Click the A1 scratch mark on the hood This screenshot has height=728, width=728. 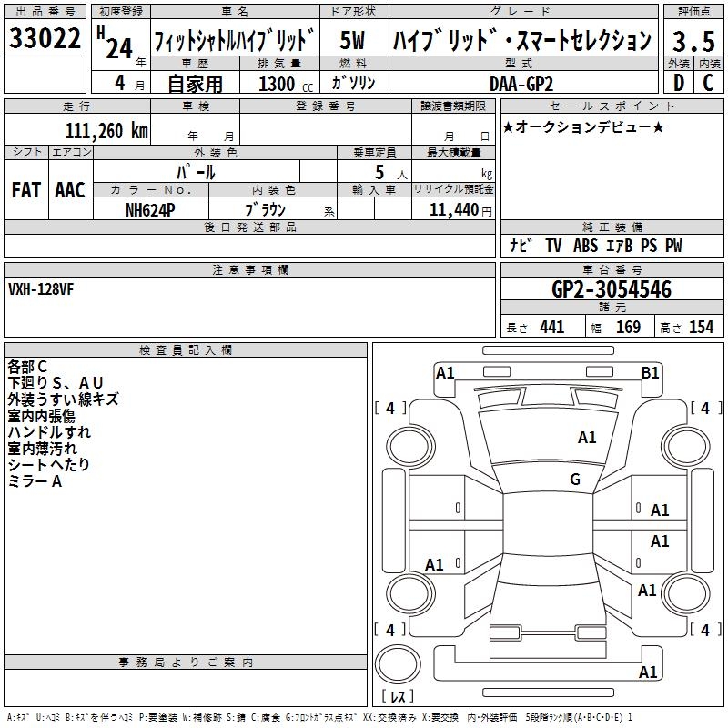(587, 438)
